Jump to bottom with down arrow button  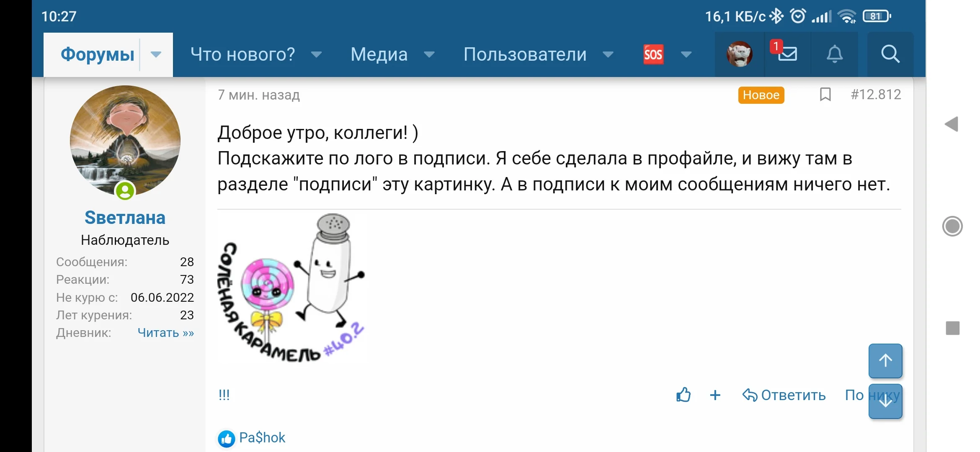(x=885, y=401)
